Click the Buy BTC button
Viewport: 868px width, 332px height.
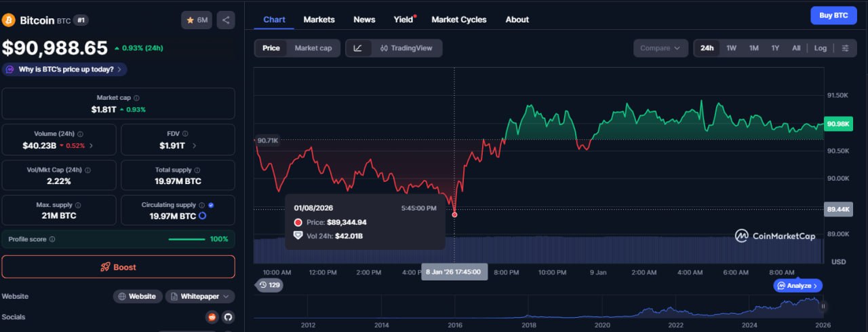pos(833,16)
